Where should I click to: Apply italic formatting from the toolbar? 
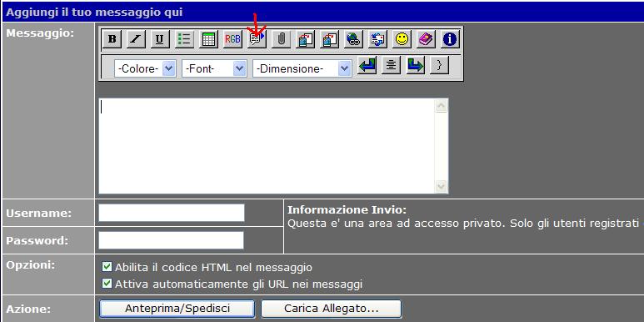point(136,39)
